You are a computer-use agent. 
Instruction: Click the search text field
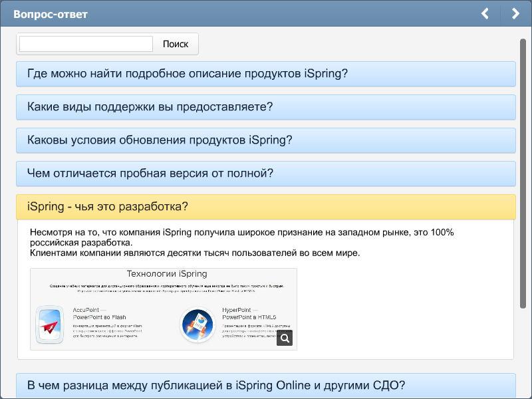click(x=86, y=44)
